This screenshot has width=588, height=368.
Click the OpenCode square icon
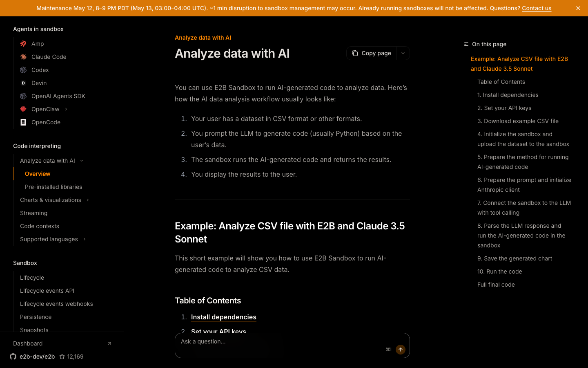(x=23, y=122)
